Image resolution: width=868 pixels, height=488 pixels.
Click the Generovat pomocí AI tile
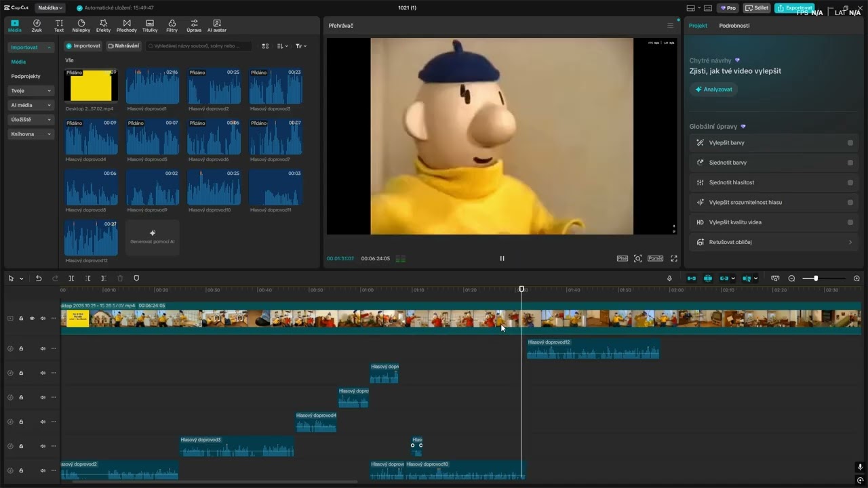[153, 237]
